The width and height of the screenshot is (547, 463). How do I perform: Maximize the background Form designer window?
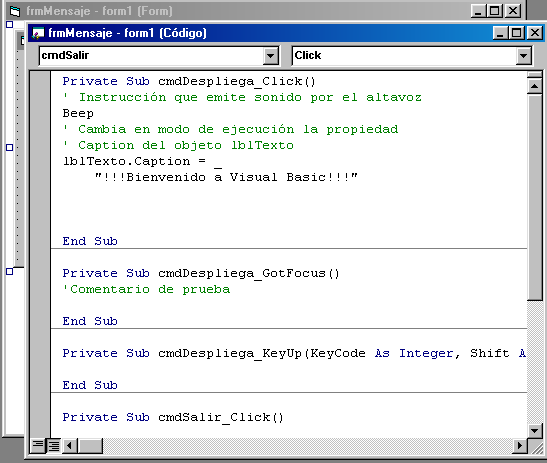(x=494, y=11)
